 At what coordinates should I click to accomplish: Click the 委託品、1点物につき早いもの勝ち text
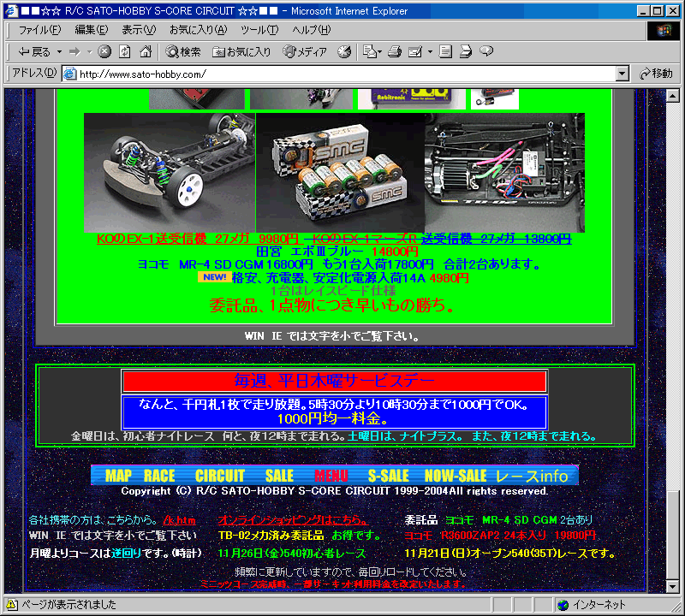coord(332,305)
